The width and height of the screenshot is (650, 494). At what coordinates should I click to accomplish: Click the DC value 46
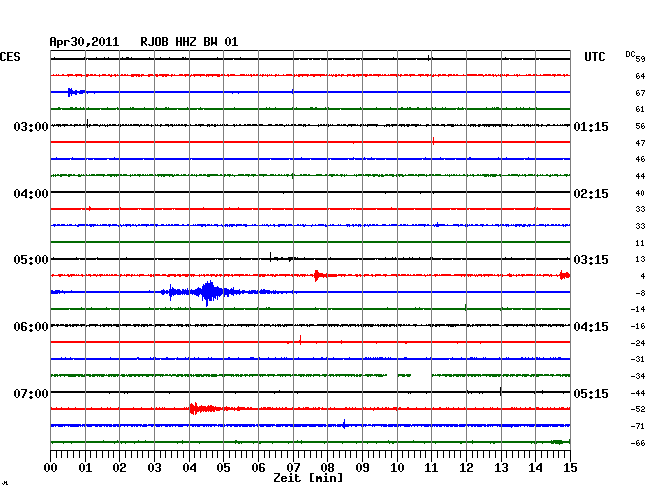click(x=640, y=159)
